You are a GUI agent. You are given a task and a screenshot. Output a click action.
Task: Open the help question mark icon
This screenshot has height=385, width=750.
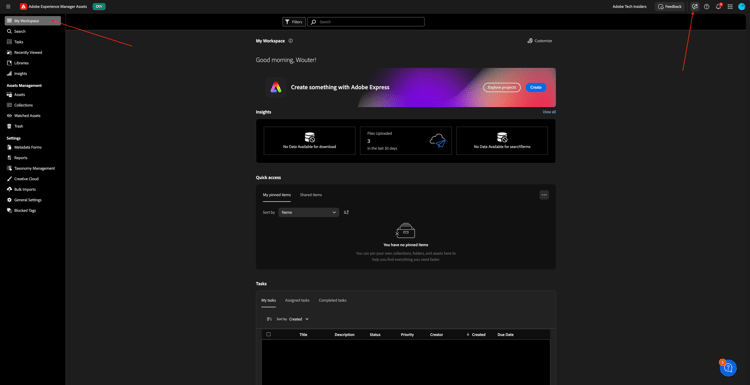[x=706, y=7]
